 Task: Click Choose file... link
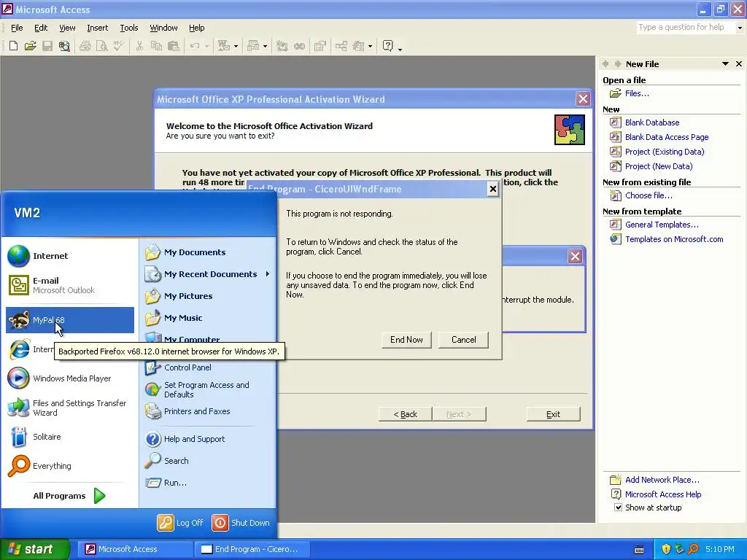[x=649, y=195]
